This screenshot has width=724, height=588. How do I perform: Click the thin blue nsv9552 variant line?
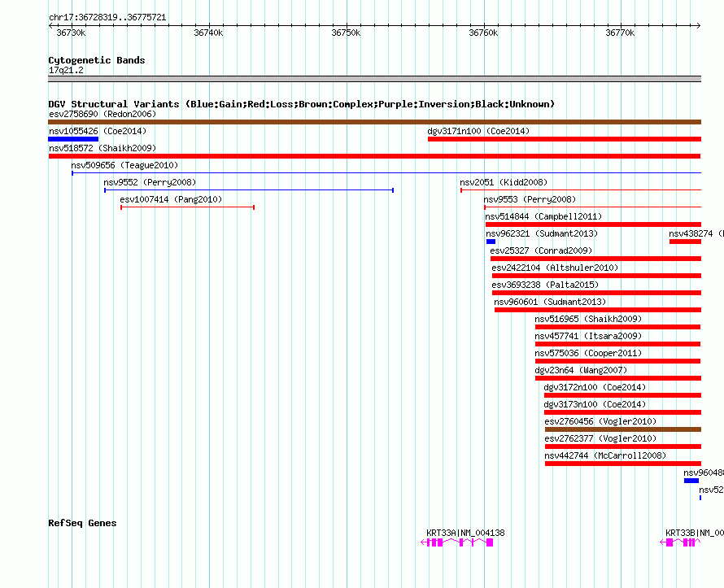[248, 190]
